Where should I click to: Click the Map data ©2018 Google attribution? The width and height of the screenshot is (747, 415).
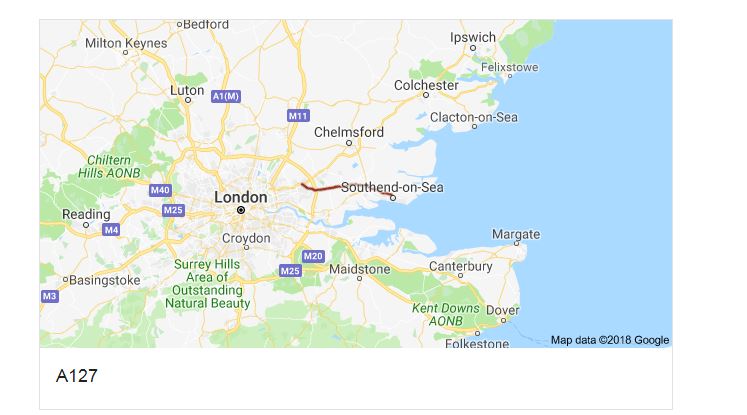(x=610, y=340)
